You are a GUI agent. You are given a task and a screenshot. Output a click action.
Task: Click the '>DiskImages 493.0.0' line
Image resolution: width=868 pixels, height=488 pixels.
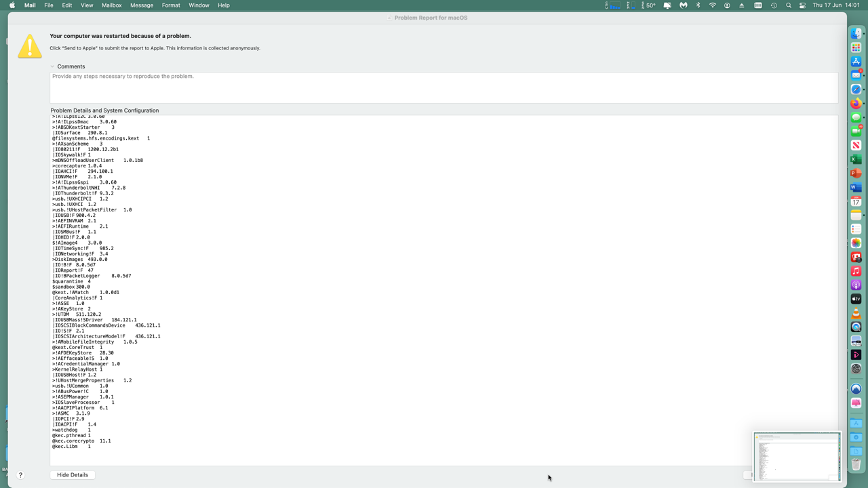coord(80,260)
